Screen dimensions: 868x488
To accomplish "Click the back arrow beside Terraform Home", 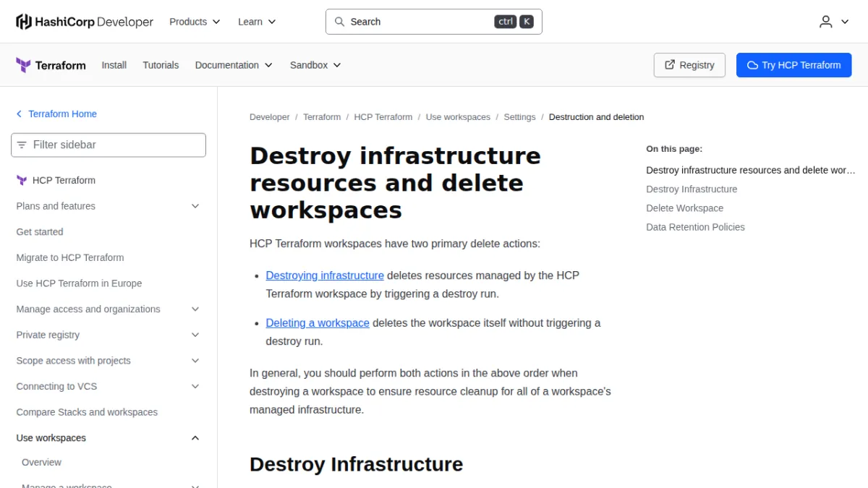I will point(20,114).
